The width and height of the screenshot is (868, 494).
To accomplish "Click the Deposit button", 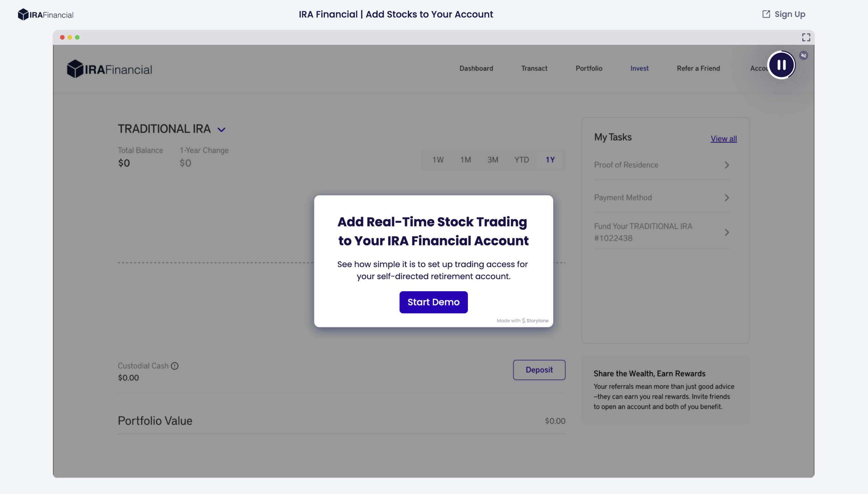I will 539,370.
